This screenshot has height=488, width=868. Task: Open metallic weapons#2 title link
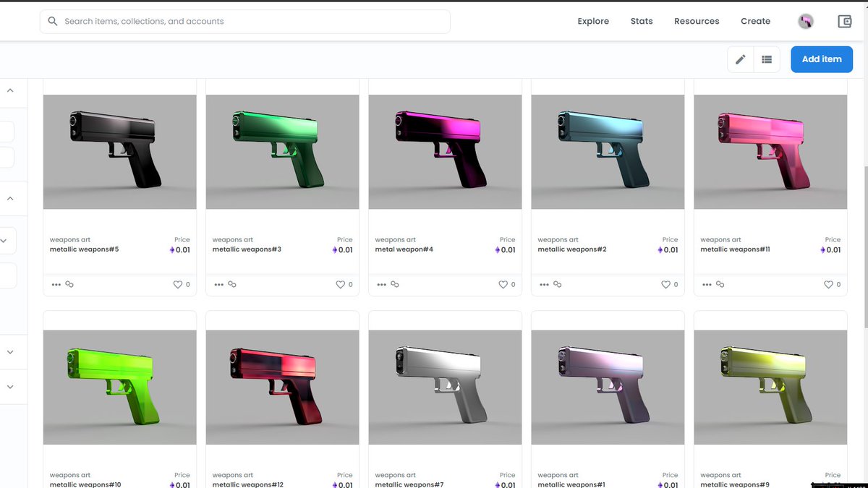572,249
